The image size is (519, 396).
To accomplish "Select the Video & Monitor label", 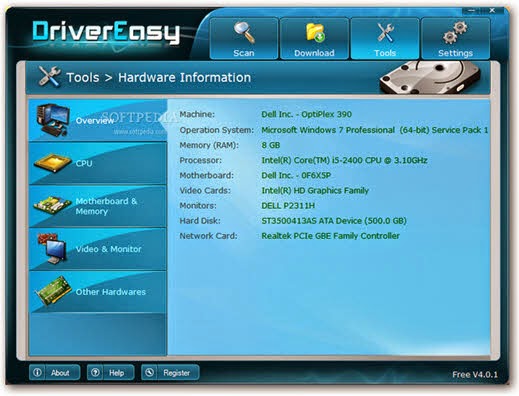I will click(108, 249).
